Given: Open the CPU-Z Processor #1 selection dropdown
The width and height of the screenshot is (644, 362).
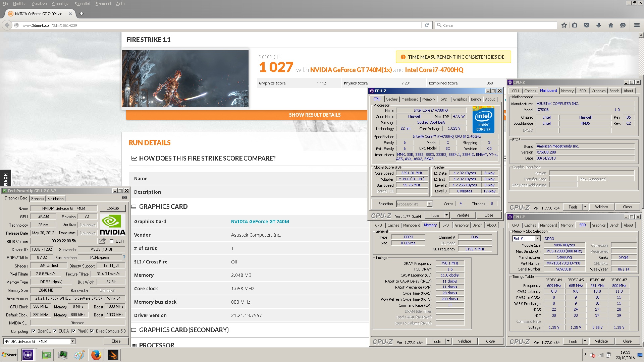Looking at the screenshot, I should [x=429, y=204].
